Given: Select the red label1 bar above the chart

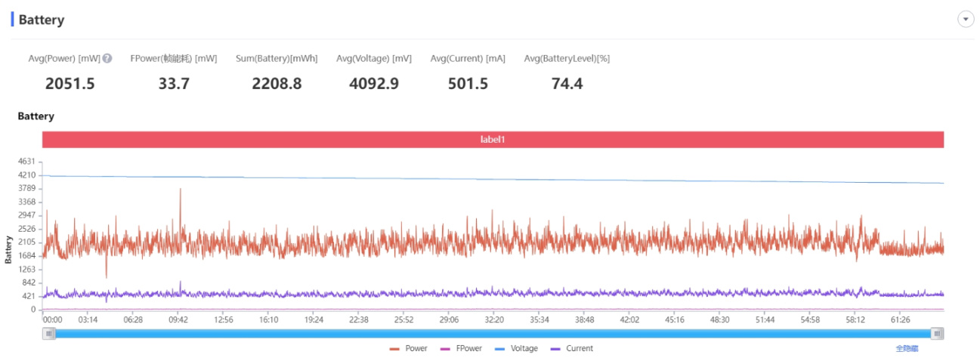Looking at the screenshot, I should (493, 140).
